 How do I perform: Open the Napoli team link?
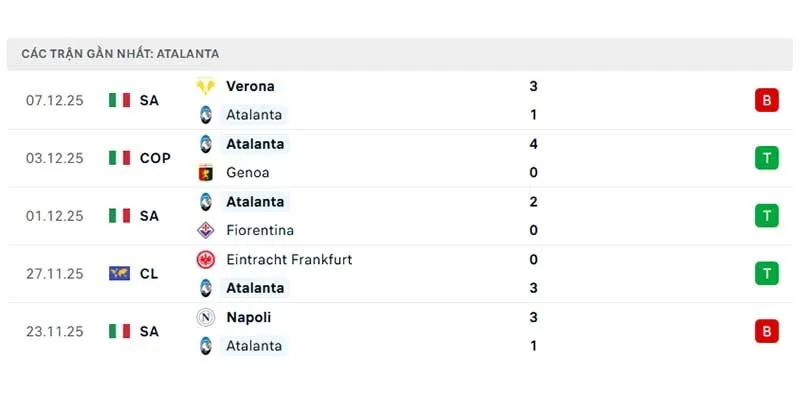coord(249,317)
